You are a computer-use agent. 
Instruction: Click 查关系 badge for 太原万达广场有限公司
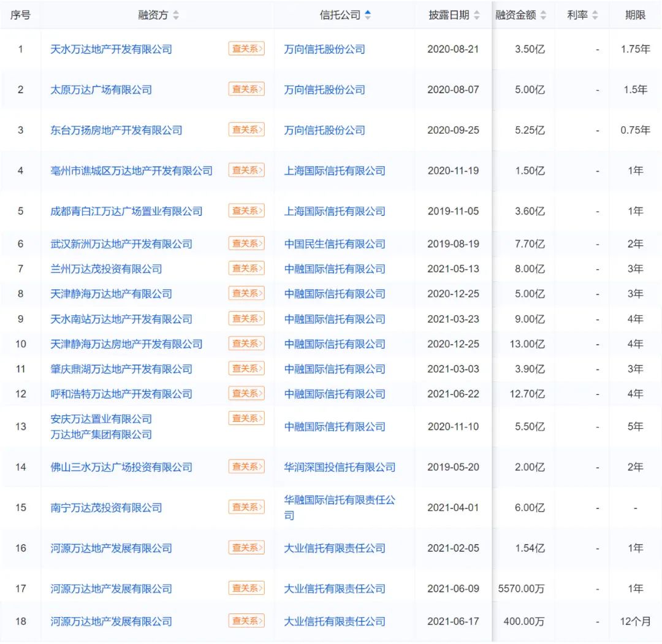coord(246,89)
